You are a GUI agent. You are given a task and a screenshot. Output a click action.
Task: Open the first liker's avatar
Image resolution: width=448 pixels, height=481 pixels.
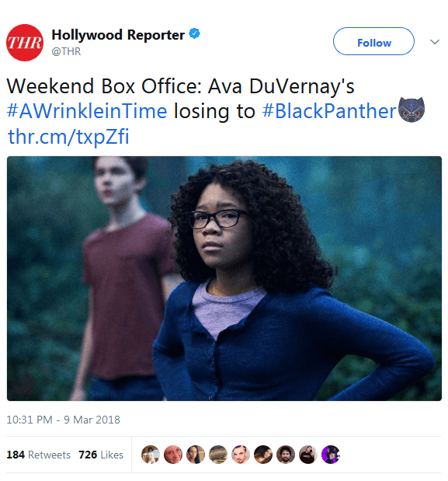[x=151, y=455]
